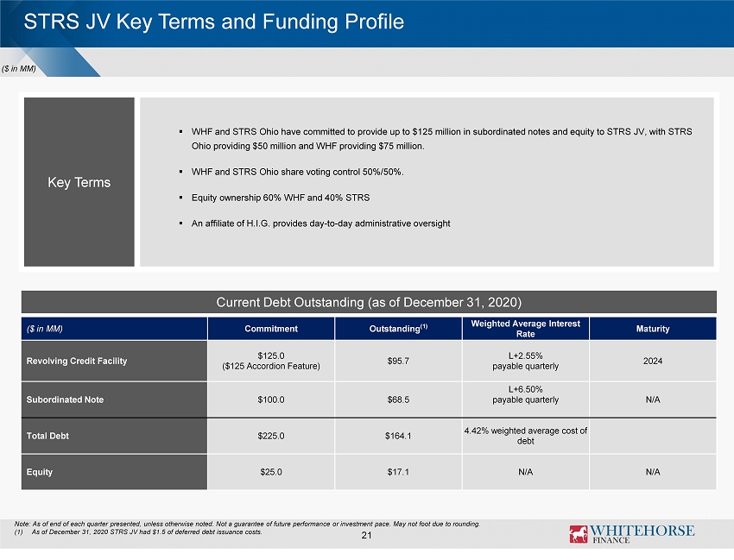734x560 pixels.
Task: Click the '$164.1' total outstanding cell
Action: (x=398, y=436)
